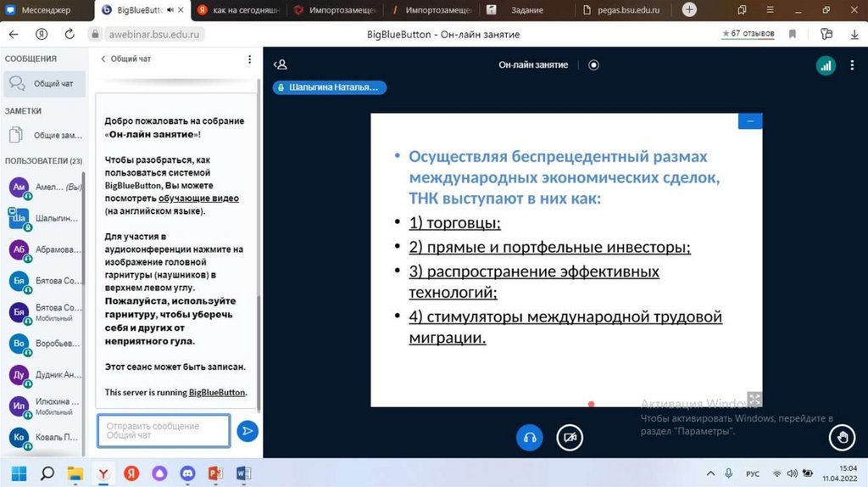Screen dimensions: 868x487
Task: Go back in browser
Action: [14, 34]
